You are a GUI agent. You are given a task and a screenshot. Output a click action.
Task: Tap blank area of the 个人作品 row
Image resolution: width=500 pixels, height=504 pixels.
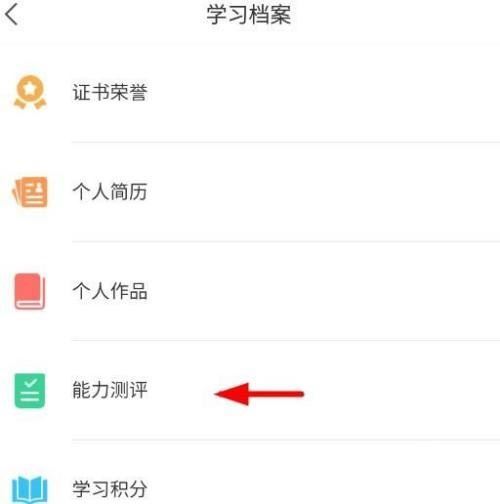tap(323, 291)
